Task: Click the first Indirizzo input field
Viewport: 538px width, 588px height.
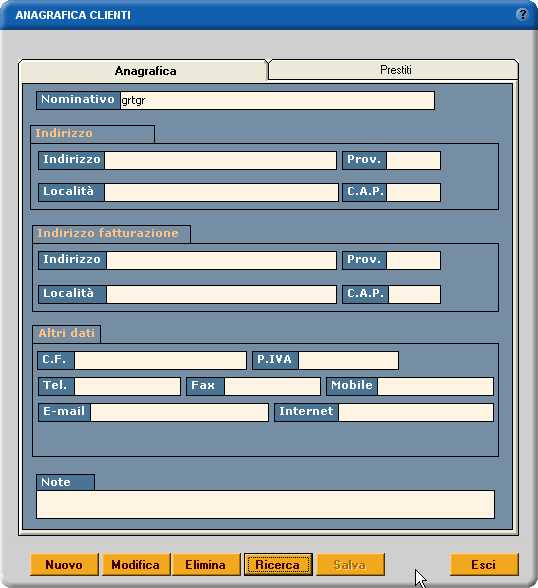Action: point(220,160)
